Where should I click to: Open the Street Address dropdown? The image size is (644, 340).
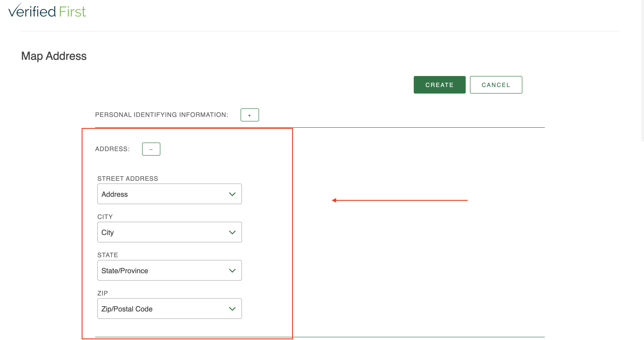point(170,194)
